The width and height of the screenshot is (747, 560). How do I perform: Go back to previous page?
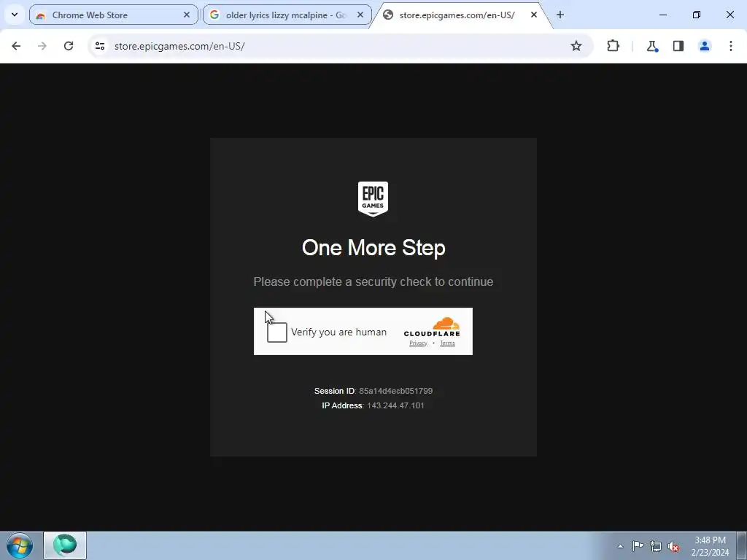pyautogui.click(x=16, y=46)
